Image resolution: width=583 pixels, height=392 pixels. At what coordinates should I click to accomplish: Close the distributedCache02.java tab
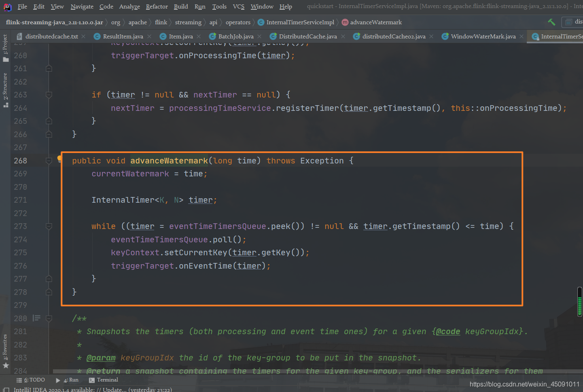pyautogui.click(x=431, y=36)
